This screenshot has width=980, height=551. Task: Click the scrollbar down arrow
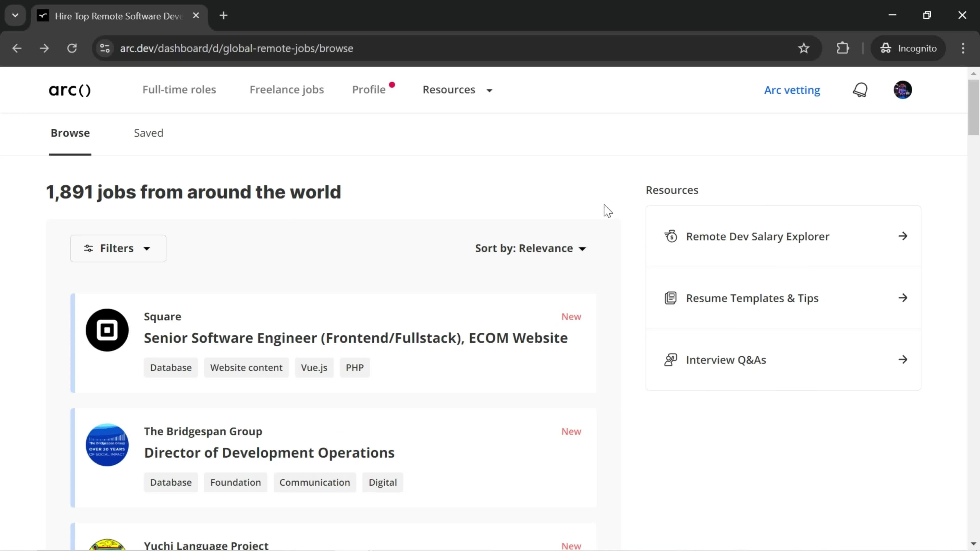973,544
